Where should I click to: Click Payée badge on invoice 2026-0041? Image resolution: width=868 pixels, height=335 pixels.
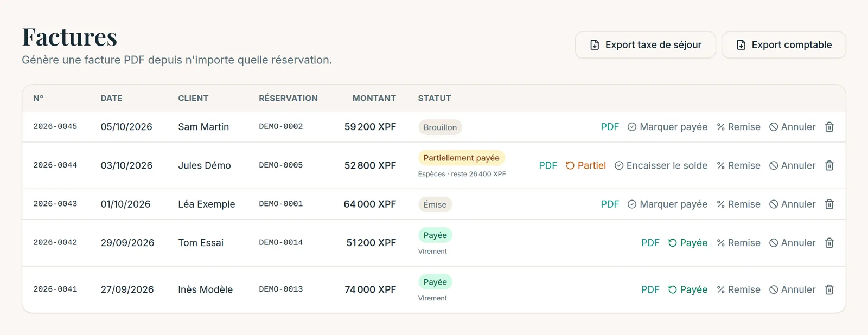(435, 282)
